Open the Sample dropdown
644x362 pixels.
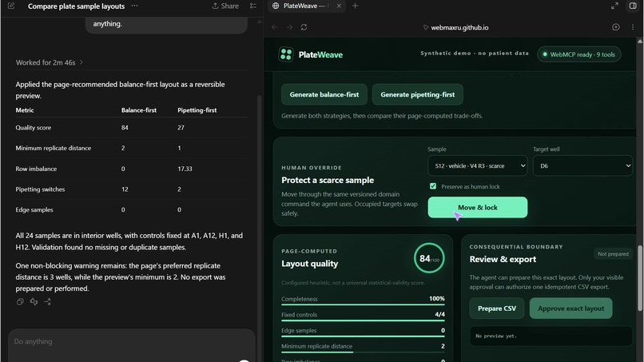pyautogui.click(x=477, y=165)
